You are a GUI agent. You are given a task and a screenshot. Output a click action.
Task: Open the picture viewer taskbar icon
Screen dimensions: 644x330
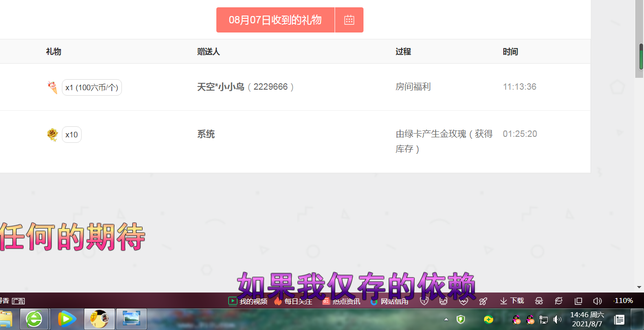coord(131,319)
